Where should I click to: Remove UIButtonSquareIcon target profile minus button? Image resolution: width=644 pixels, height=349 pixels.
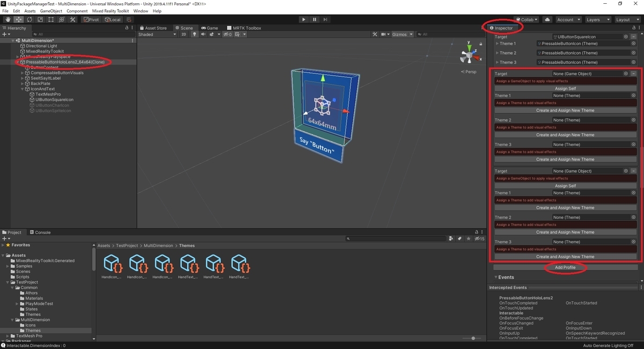coord(633,37)
